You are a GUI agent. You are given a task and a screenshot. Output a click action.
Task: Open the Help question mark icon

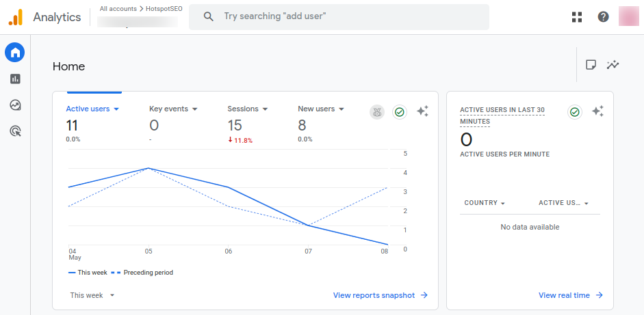point(603,17)
